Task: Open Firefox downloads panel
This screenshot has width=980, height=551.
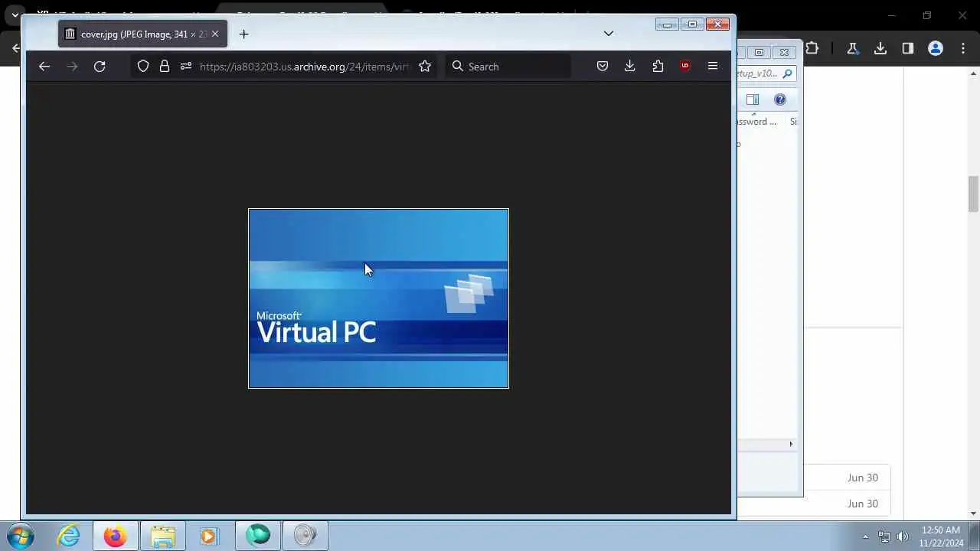Action: 630,67
